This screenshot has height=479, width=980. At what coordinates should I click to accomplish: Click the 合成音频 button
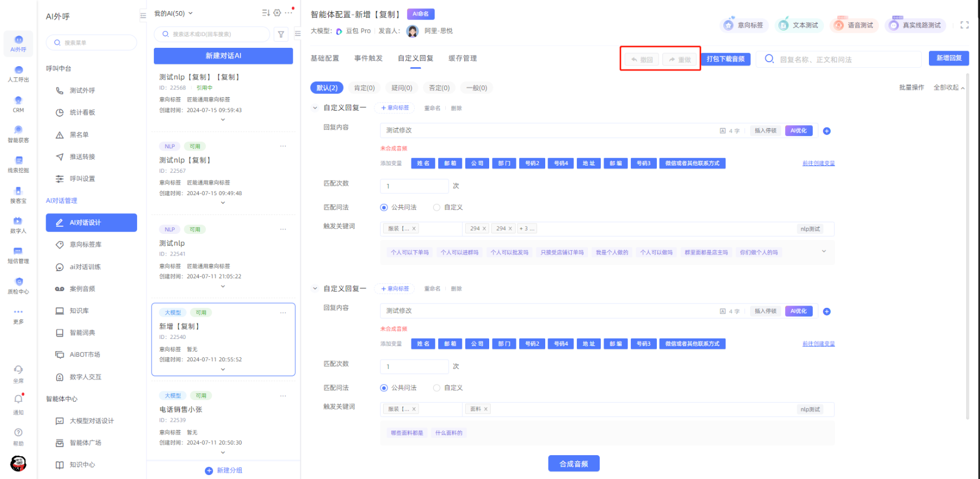pyautogui.click(x=574, y=463)
